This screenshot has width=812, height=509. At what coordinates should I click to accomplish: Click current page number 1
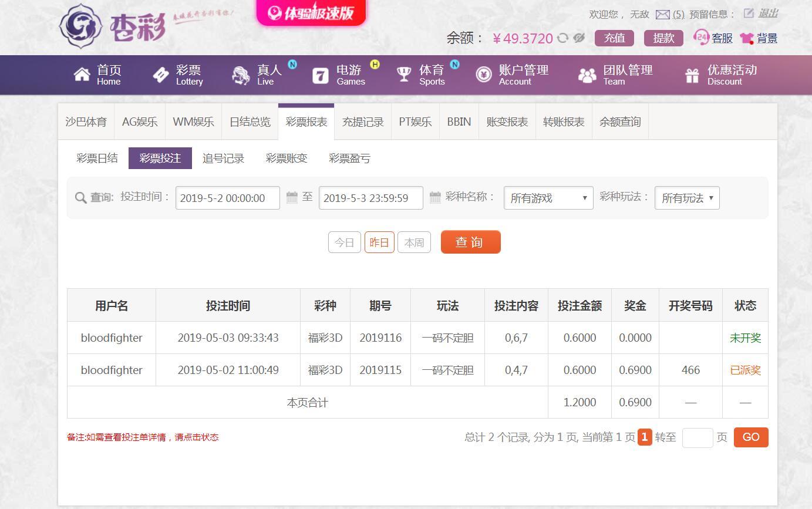pyautogui.click(x=645, y=437)
